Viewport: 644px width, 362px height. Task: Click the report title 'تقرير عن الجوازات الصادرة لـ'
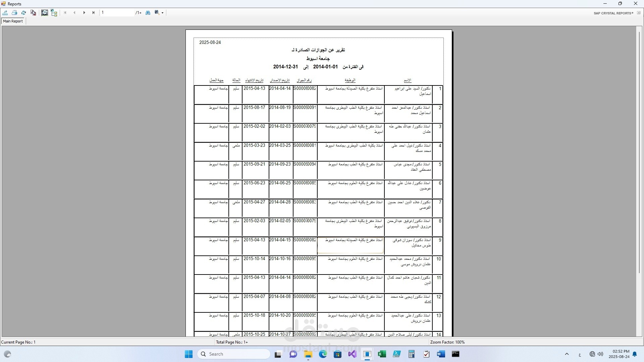tap(318, 50)
